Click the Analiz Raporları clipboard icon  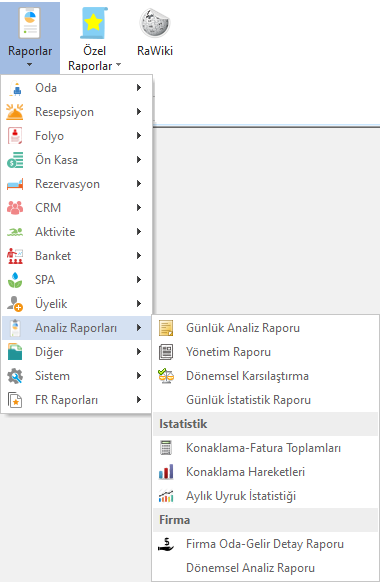(15, 328)
